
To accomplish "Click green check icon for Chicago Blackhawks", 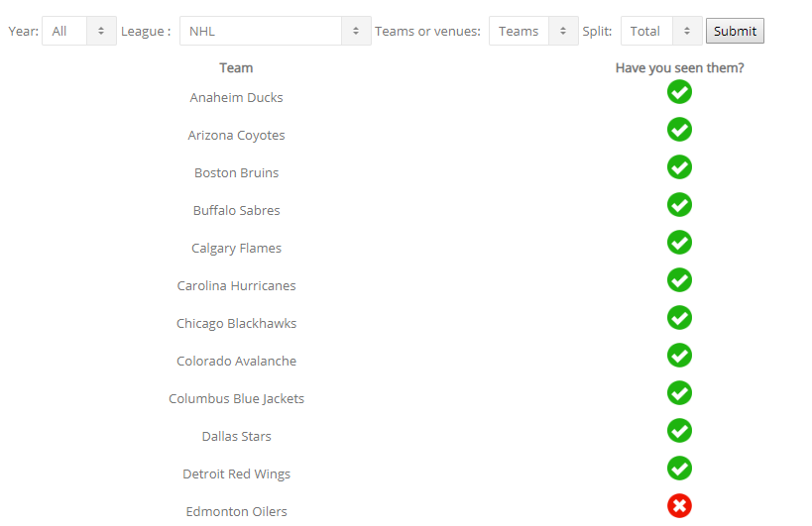I will (x=679, y=318).
